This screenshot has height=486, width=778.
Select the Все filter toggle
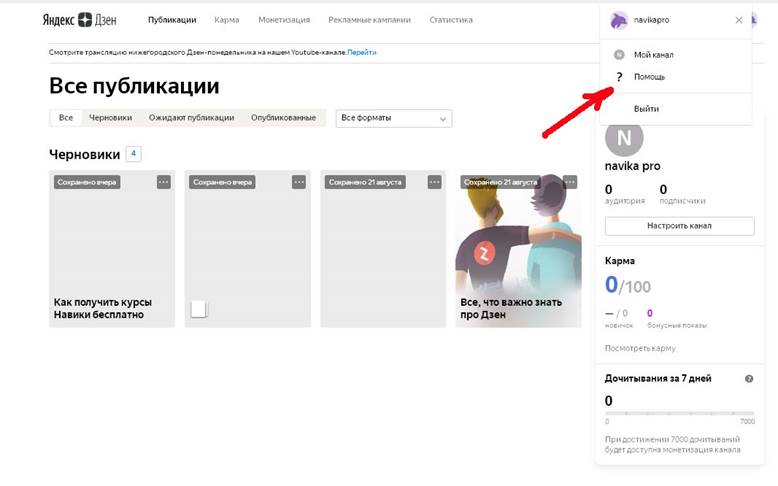pyautogui.click(x=66, y=118)
